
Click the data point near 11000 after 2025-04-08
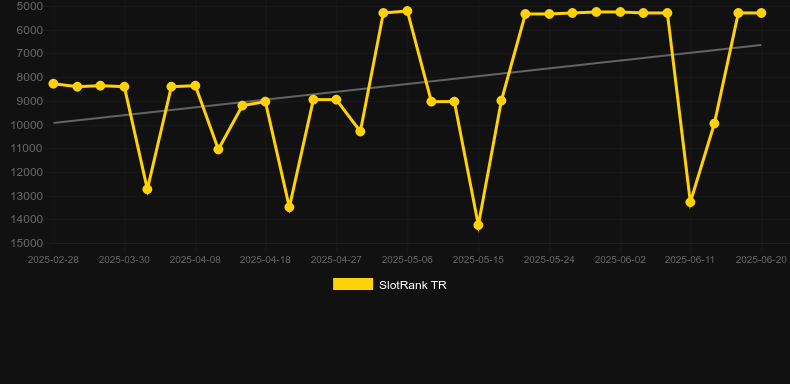pos(218,149)
